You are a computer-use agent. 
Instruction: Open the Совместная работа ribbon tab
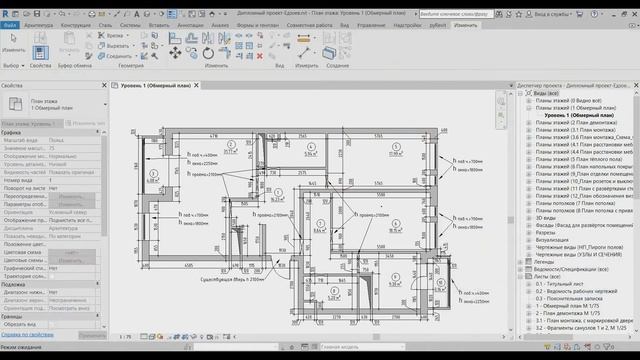pyautogui.click(x=309, y=25)
